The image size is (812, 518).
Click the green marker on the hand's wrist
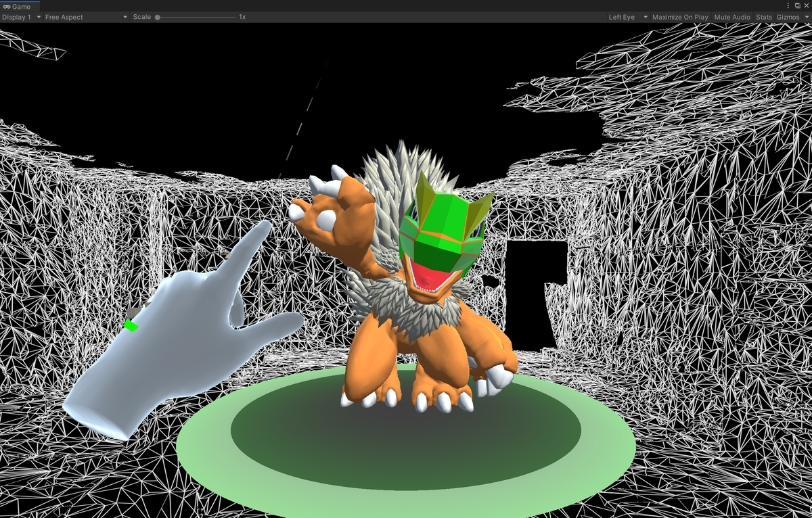pyautogui.click(x=131, y=326)
